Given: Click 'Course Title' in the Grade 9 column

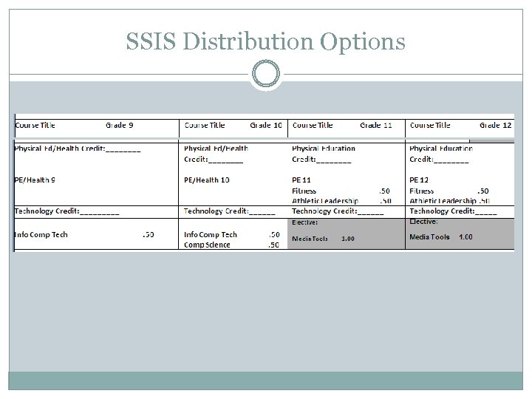Looking at the screenshot, I should (35, 125).
